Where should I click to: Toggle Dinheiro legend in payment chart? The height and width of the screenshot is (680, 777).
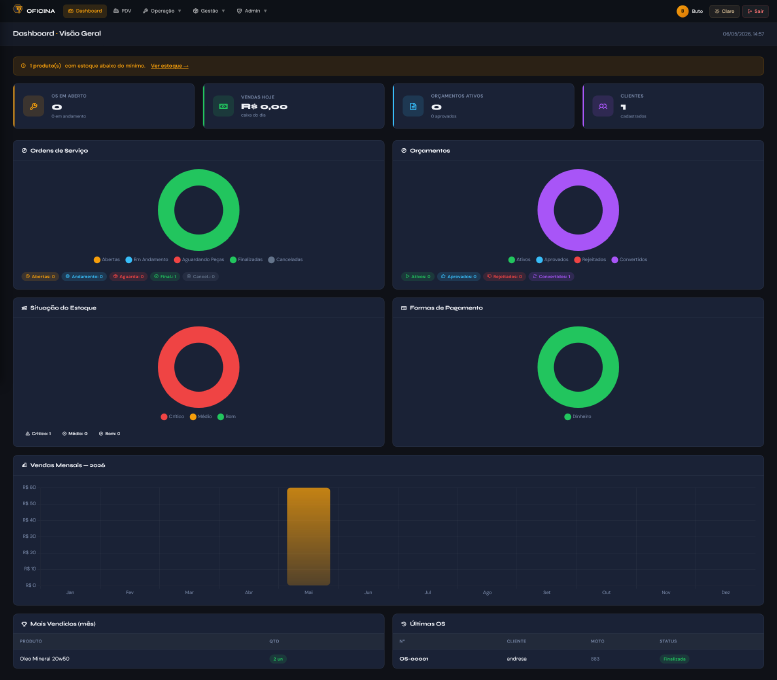(x=578, y=417)
